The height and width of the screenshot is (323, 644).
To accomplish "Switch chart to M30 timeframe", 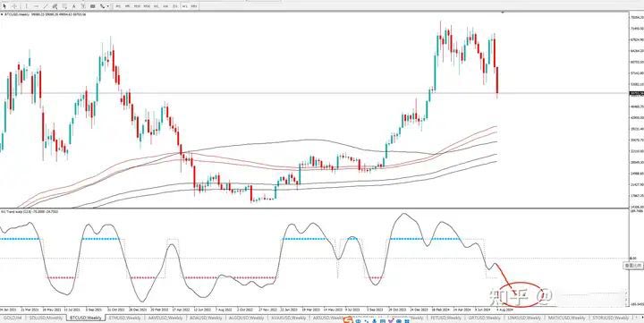I will [147, 6].
